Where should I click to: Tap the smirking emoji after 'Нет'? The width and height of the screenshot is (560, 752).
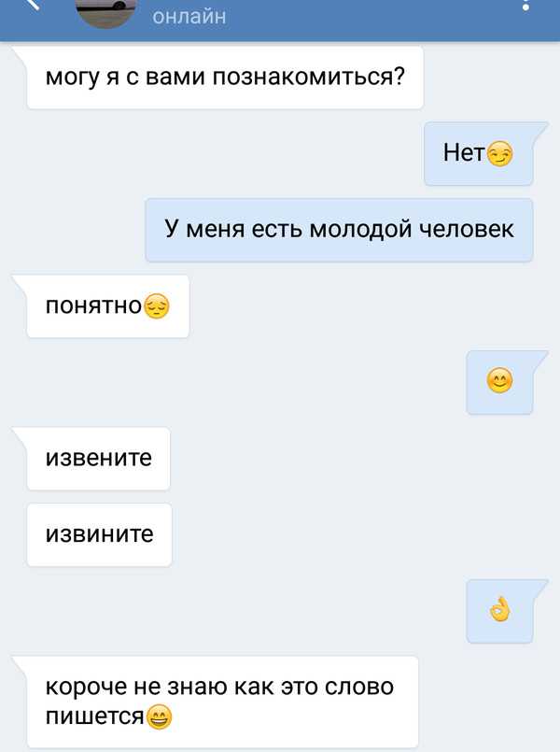[x=499, y=154]
